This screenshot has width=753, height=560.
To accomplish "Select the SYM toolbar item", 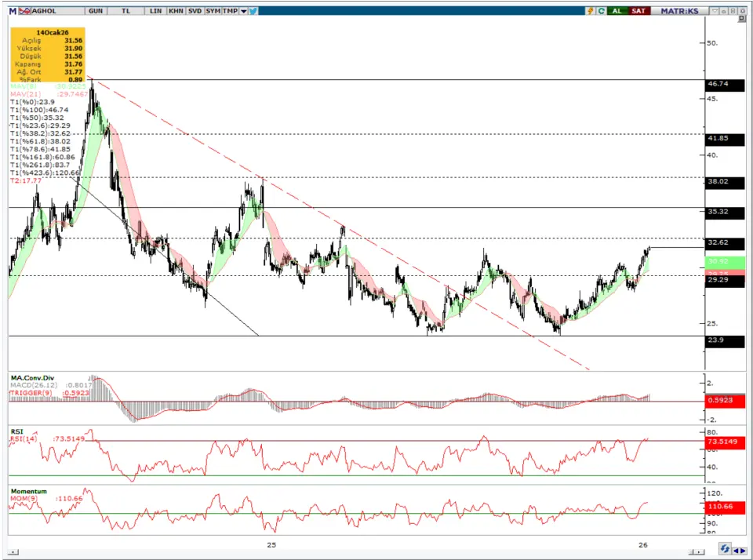I will pos(213,11).
